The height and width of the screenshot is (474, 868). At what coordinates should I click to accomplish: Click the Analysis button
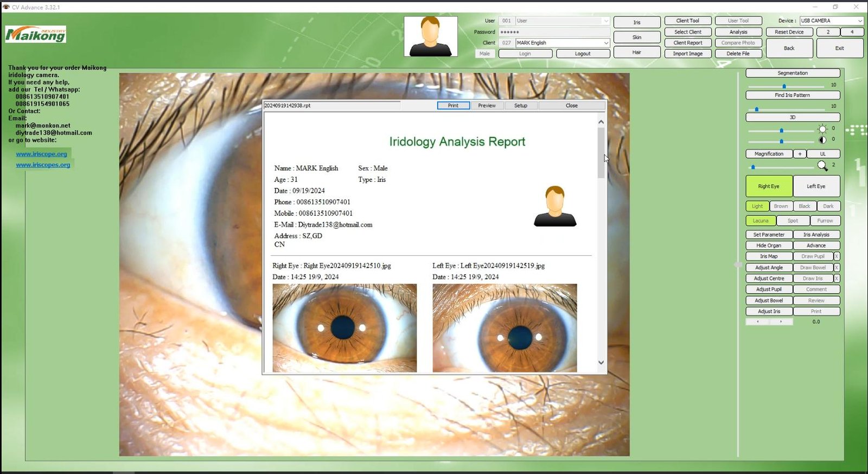coord(738,32)
